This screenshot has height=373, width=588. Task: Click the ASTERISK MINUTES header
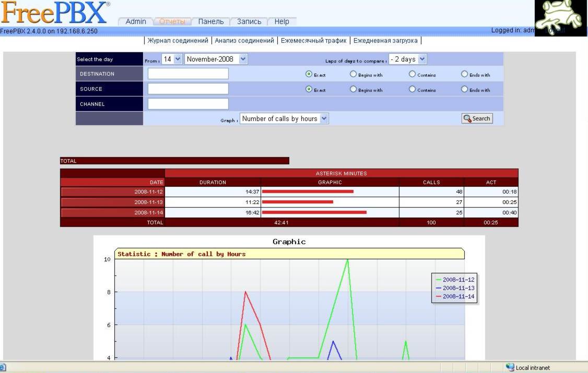point(341,173)
